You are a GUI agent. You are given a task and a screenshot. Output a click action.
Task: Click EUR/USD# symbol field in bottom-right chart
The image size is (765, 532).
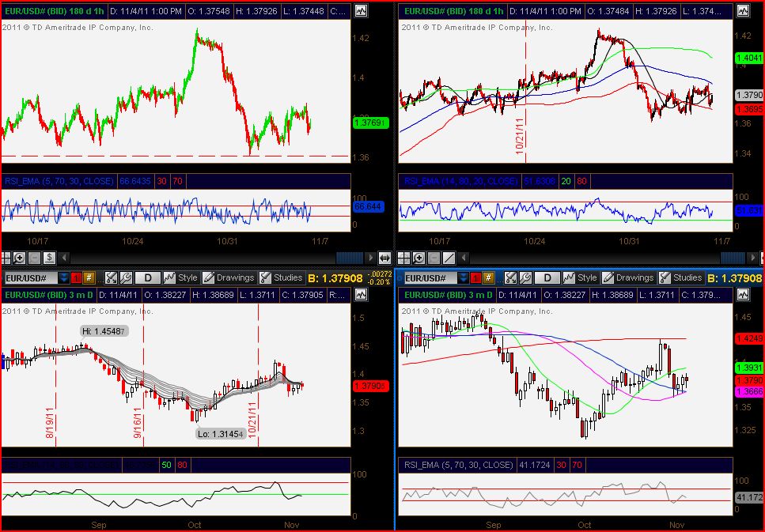430,278
